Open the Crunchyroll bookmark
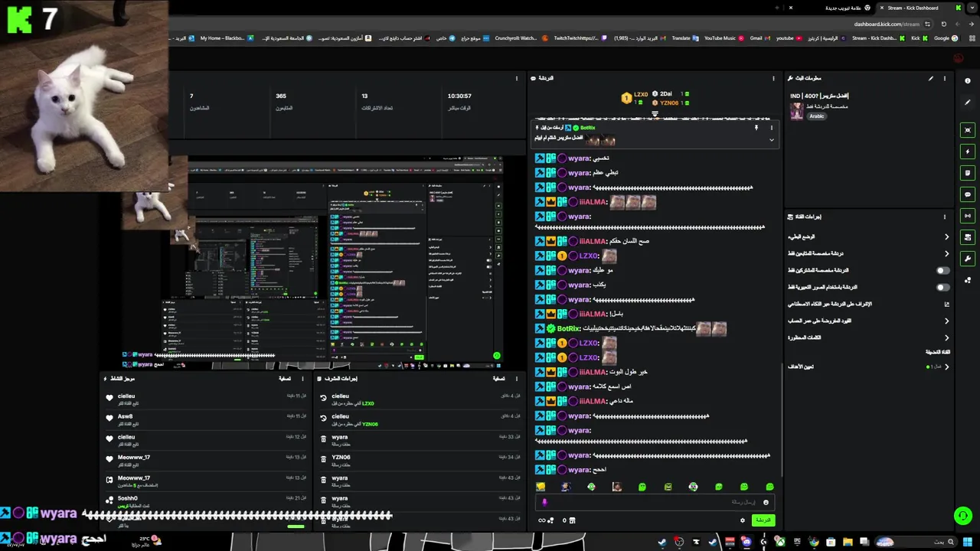This screenshot has width=980, height=551. pyautogui.click(x=521, y=38)
